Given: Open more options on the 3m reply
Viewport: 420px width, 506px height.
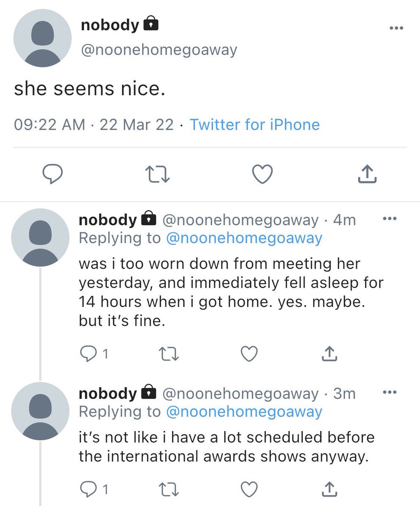Looking at the screenshot, I should (389, 392).
